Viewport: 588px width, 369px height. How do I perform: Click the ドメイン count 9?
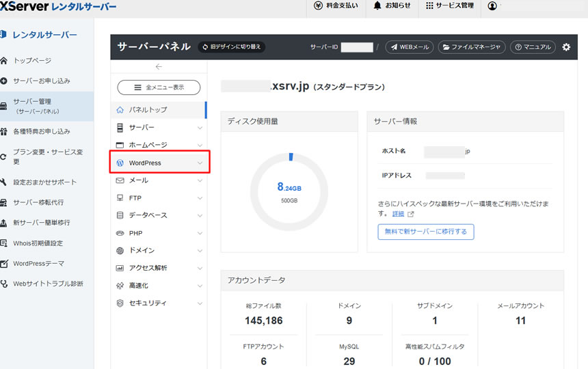click(x=349, y=320)
